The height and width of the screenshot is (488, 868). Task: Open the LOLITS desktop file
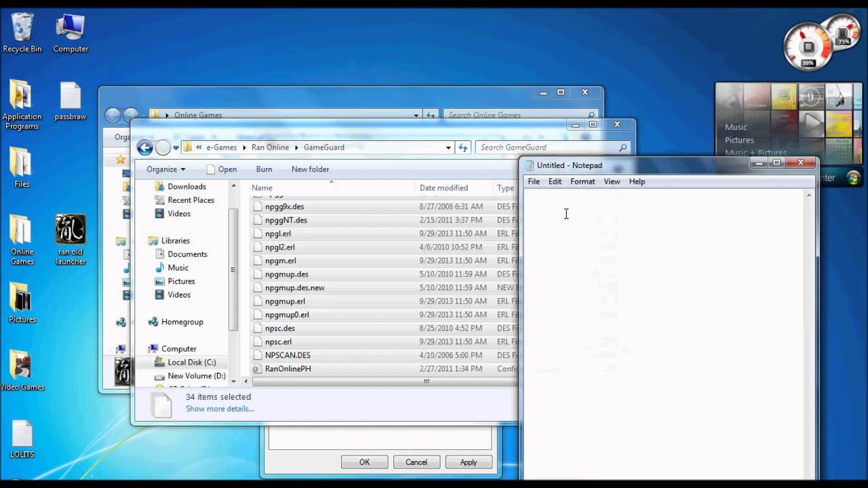(x=22, y=439)
